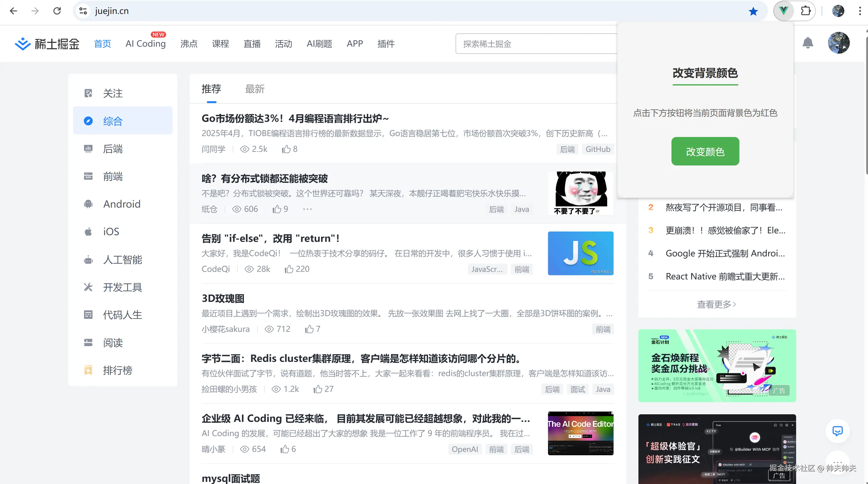Image resolution: width=868 pixels, height=484 pixels.
Task: Open 沸点 in top navigation
Action: point(189,44)
